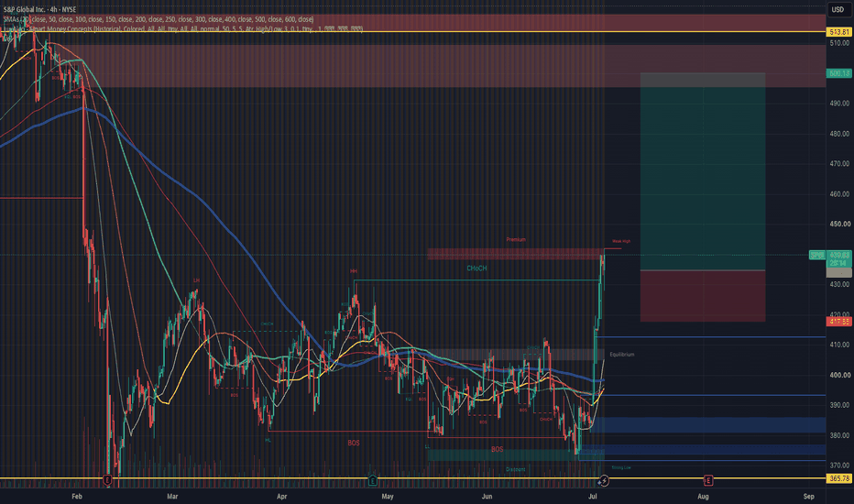The height and width of the screenshot is (504, 854).
Task: Click the 365.78 yellow price label
Action: click(838, 478)
